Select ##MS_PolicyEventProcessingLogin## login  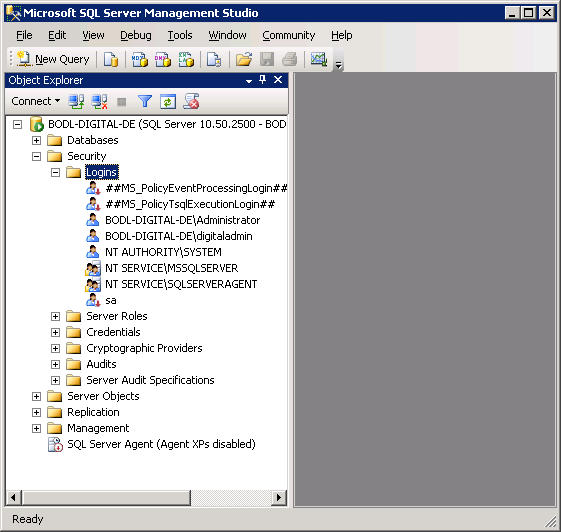point(196,188)
